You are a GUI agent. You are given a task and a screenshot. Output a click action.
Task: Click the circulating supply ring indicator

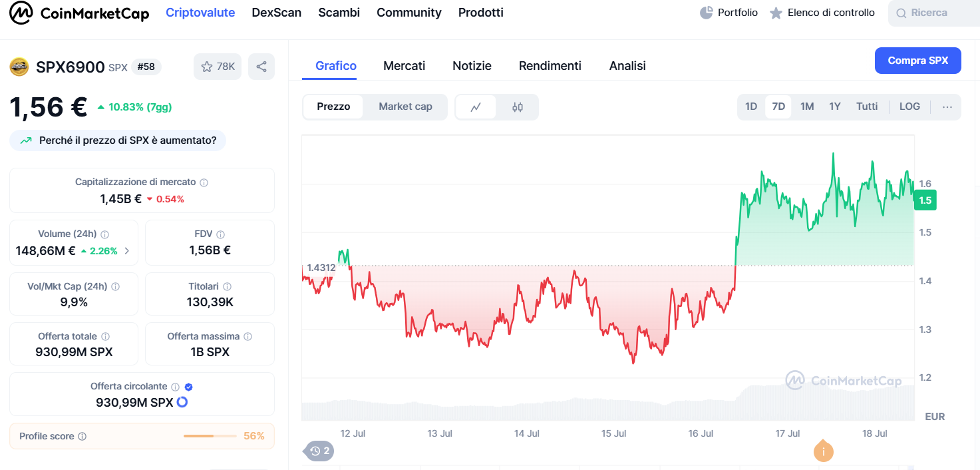(182, 402)
